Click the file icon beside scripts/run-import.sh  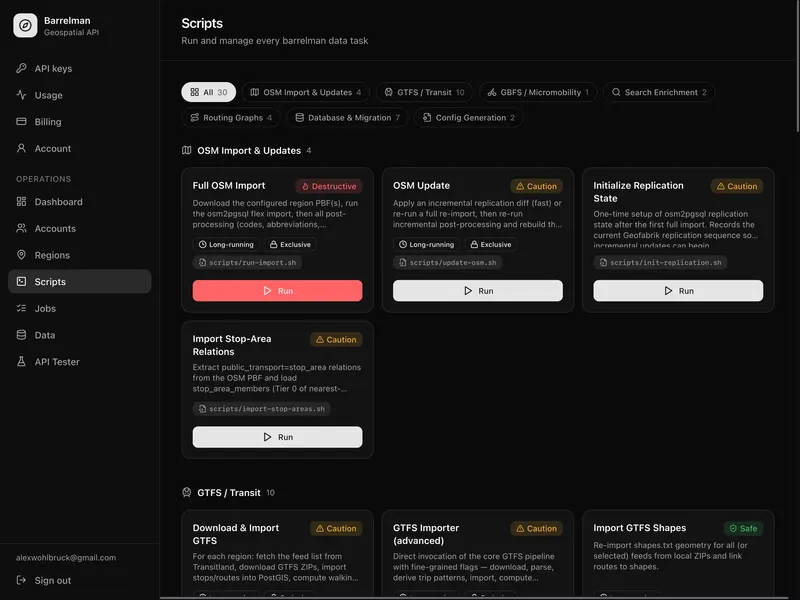(x=203, y=262)
